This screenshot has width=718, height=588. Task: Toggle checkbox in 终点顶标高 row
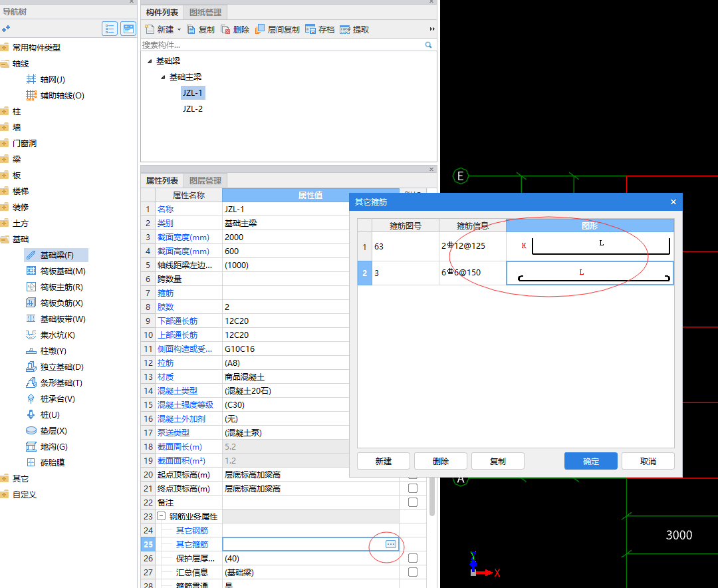point(413,488)
